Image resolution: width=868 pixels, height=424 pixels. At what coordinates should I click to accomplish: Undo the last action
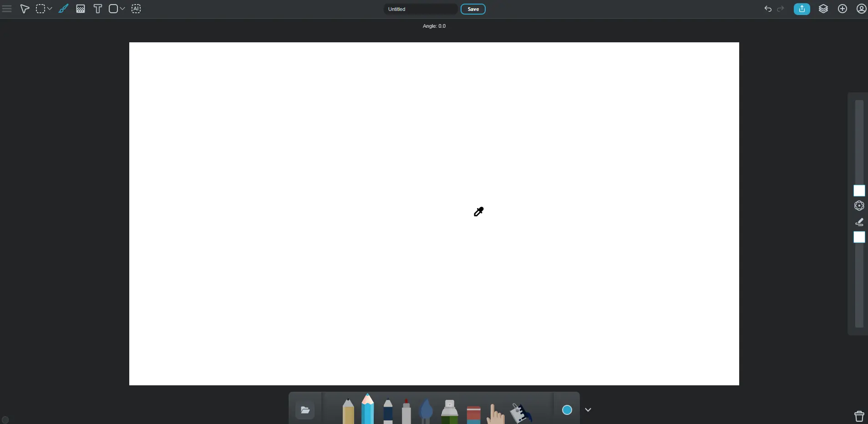click(x=768, y=9)
